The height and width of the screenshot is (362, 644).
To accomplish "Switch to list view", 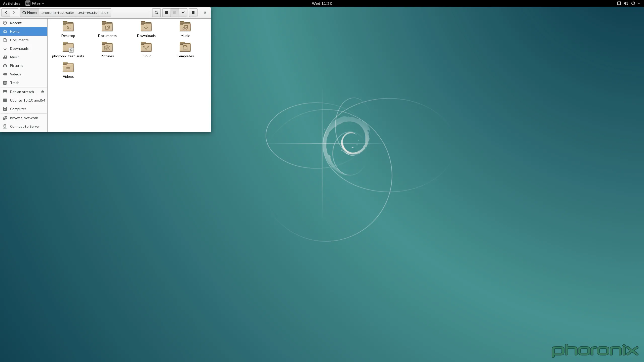I will click(x=166, y=13).
